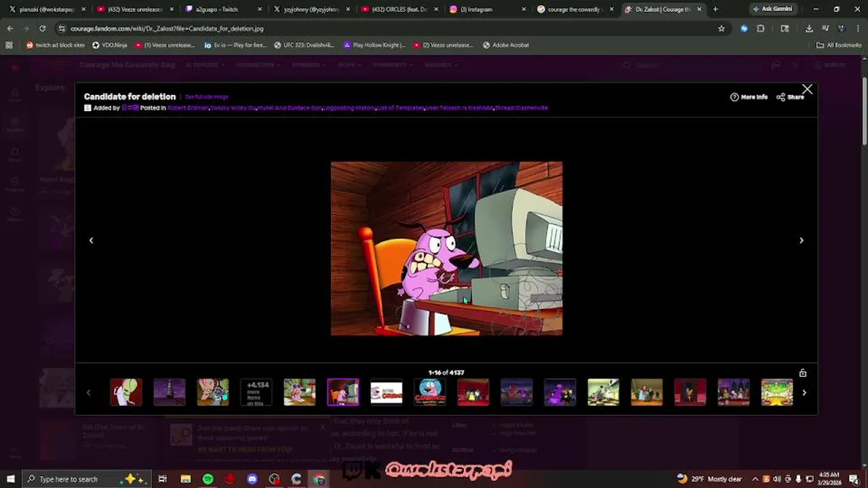The height and width of the screenshot is (488, 868).
Task: Expand the hidden system tray icons
Action: coord(755,479)
